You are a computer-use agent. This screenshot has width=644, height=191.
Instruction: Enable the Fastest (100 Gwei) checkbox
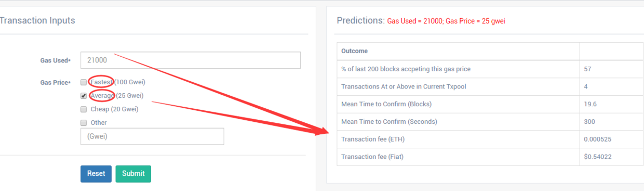pyautogui.click(x=84, y=82)
